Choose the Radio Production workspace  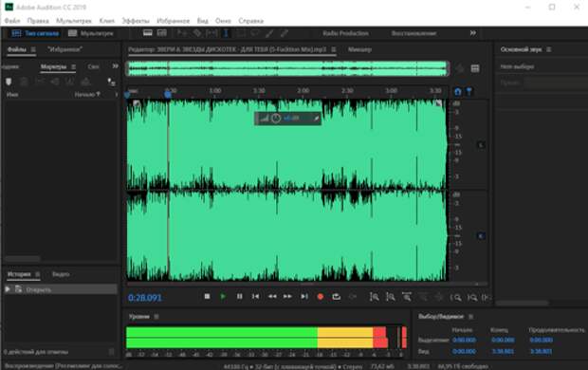[x=345, y=33]
